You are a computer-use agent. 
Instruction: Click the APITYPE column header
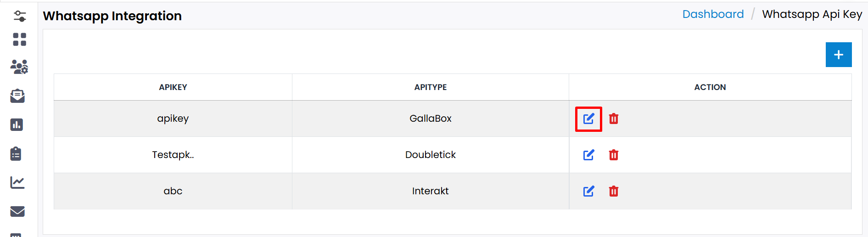430,87
